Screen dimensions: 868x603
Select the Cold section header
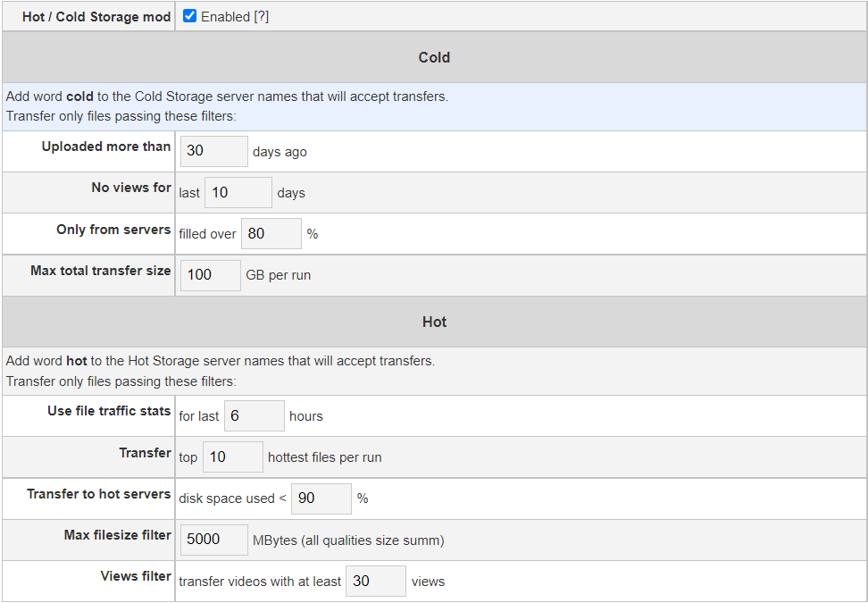pos(434,57)
